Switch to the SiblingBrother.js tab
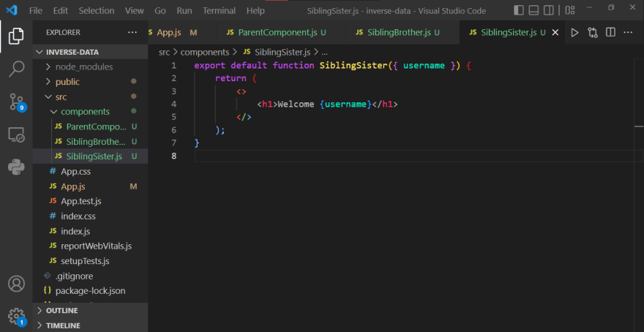The image size is (644, 332). 402,32
